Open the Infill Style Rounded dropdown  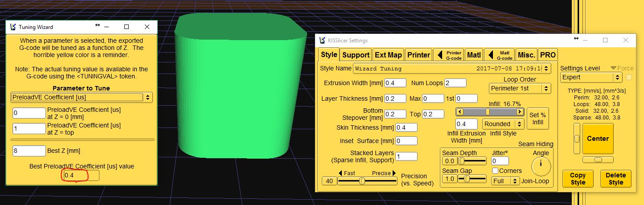point(503,124)
